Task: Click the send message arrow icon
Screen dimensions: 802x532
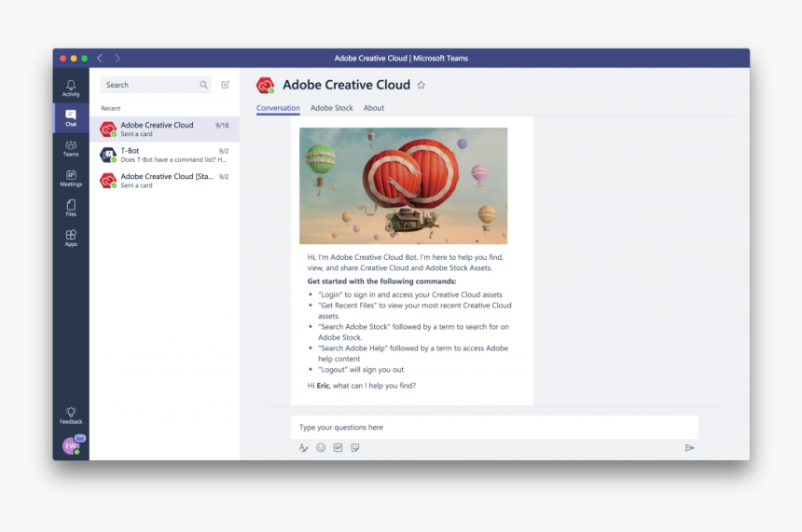Action: [689, 447]
